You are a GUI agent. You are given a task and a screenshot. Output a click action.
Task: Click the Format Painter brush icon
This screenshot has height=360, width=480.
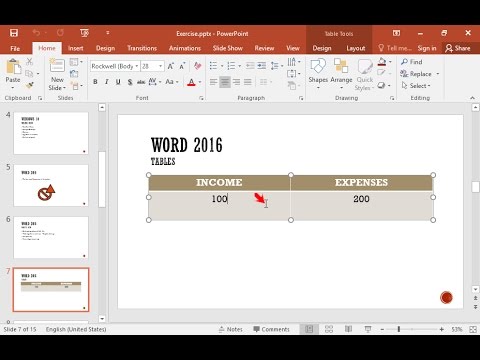pos(30,85)
